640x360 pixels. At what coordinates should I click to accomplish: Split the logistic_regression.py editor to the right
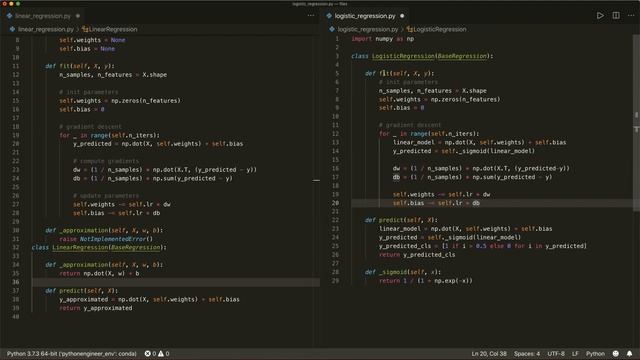click(616, 16)
